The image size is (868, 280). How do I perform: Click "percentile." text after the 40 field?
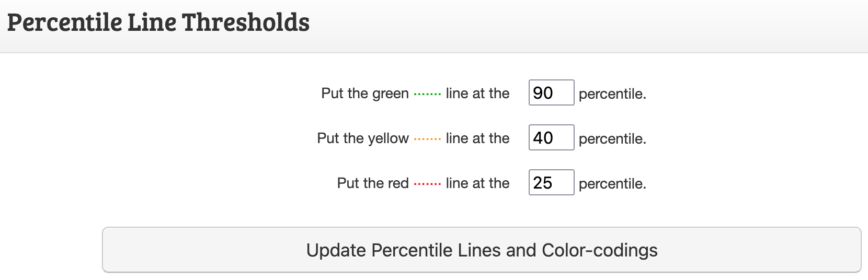(x=612, y=139)
